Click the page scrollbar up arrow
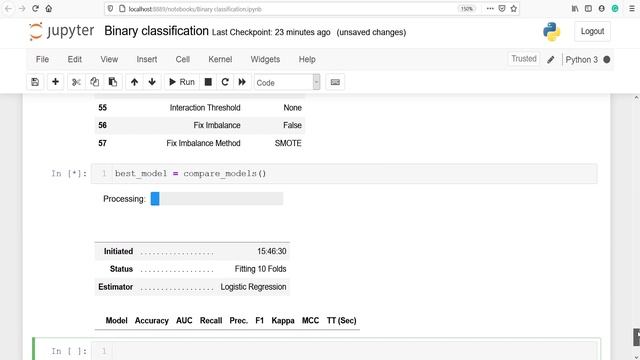The width and height of the screenshot is (640, 360). 636,98
